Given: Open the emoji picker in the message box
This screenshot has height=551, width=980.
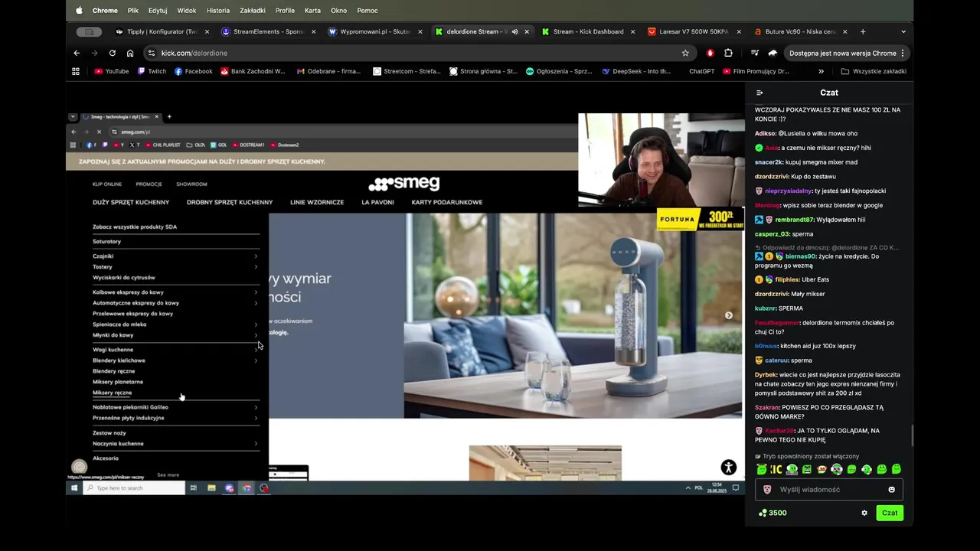Looking at the screenshot, I should (x=891, y=490).
